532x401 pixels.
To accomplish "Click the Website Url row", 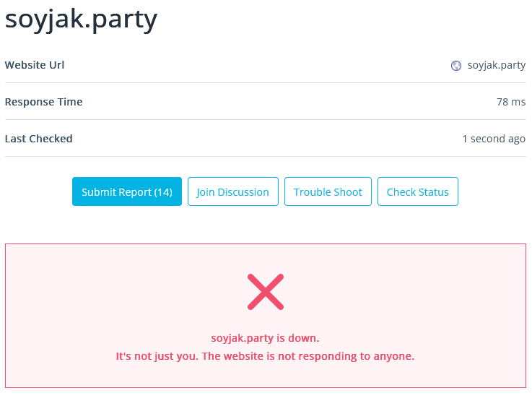I will point(266,65).
